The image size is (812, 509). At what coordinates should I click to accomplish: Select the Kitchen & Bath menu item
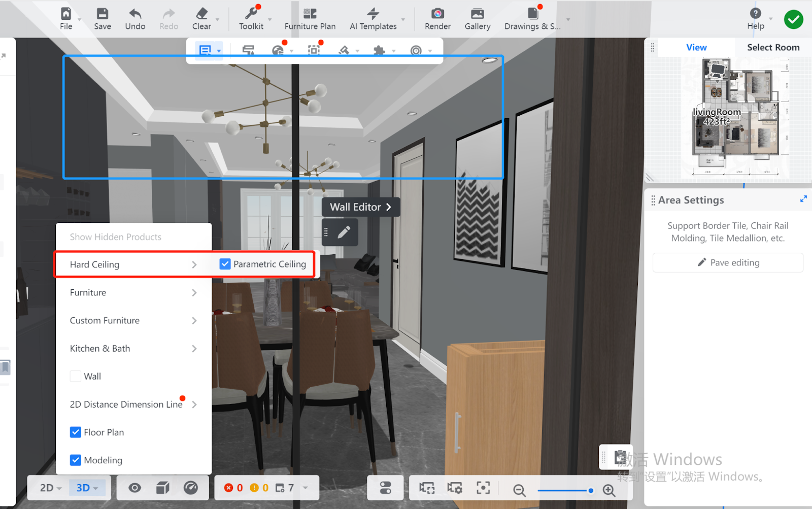coord(133,348)
